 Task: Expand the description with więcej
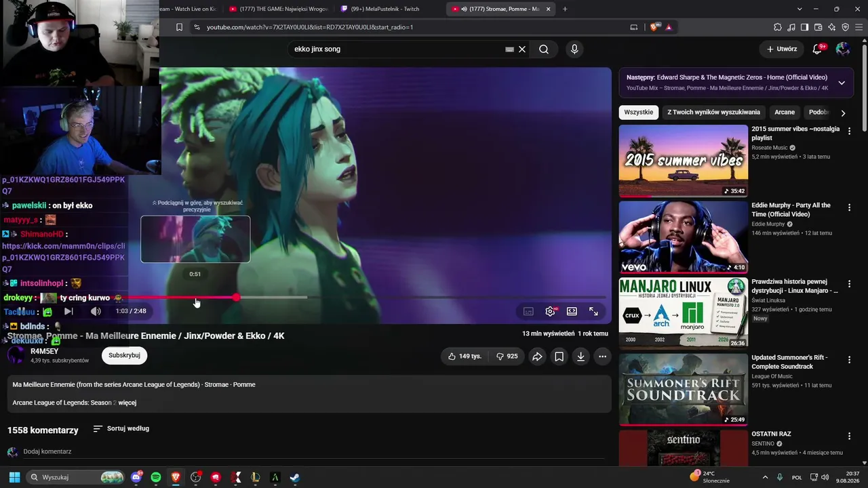point(127,403)
